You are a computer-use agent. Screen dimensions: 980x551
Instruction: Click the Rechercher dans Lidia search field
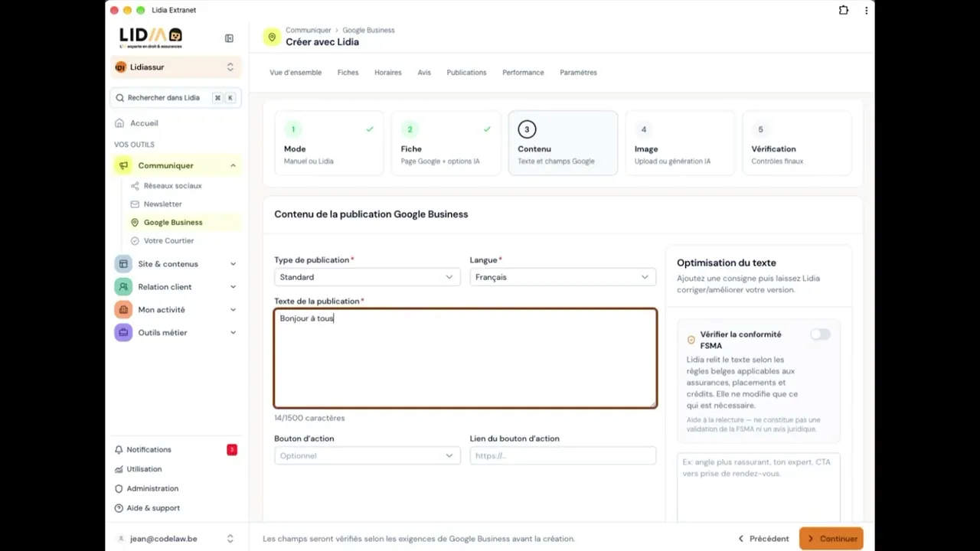176,98
